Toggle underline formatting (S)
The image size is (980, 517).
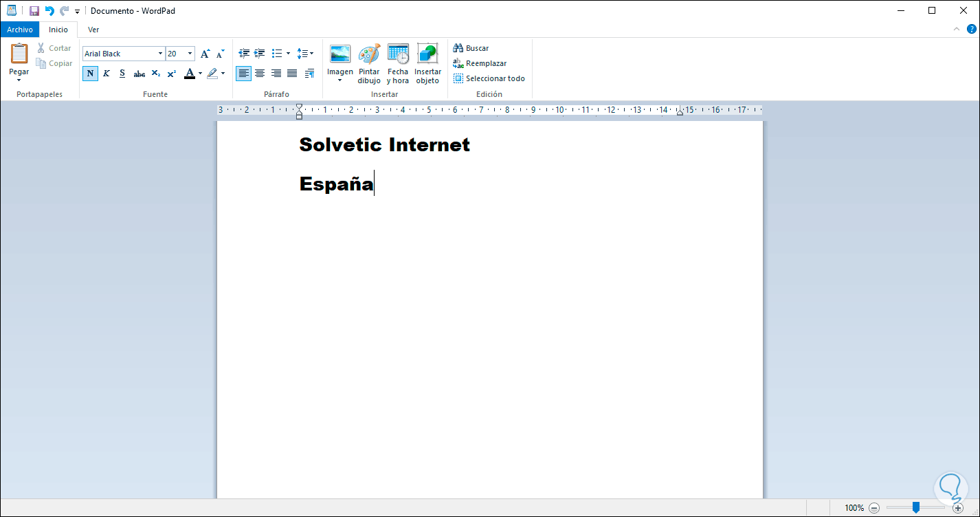[x=122, y=74]
